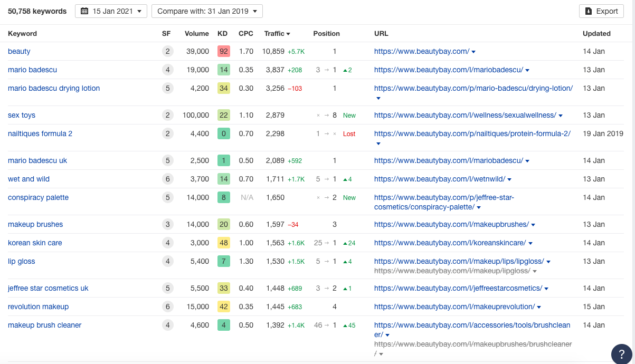
Task: Expand the beautybay.com homepage URL dropdown arrow
Action: click(473, 52)
